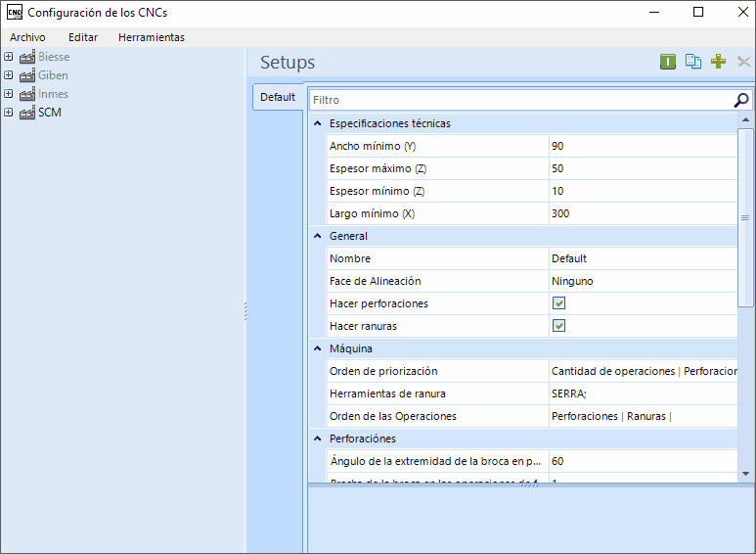The height and width of the screenshot is (554, 756).
Task: Click the magnifier search icon in Filtro
Action: 741,100
